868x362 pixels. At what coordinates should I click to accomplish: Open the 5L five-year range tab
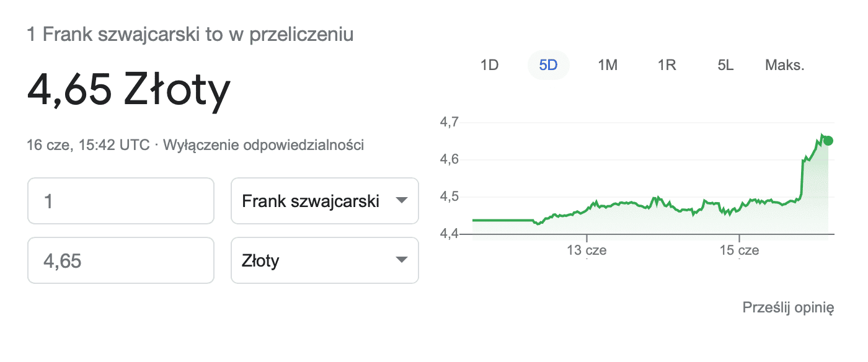[x=725, y=65]
